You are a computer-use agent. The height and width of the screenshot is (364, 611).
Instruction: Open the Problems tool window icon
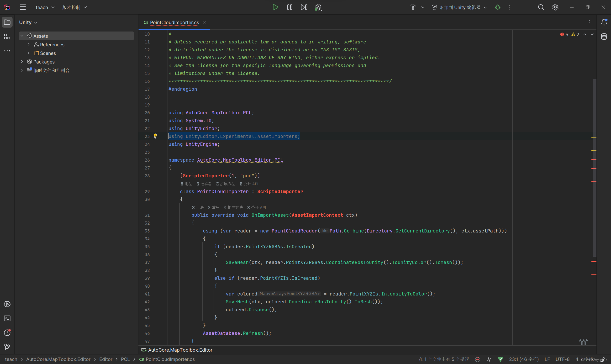click(7, 332)
